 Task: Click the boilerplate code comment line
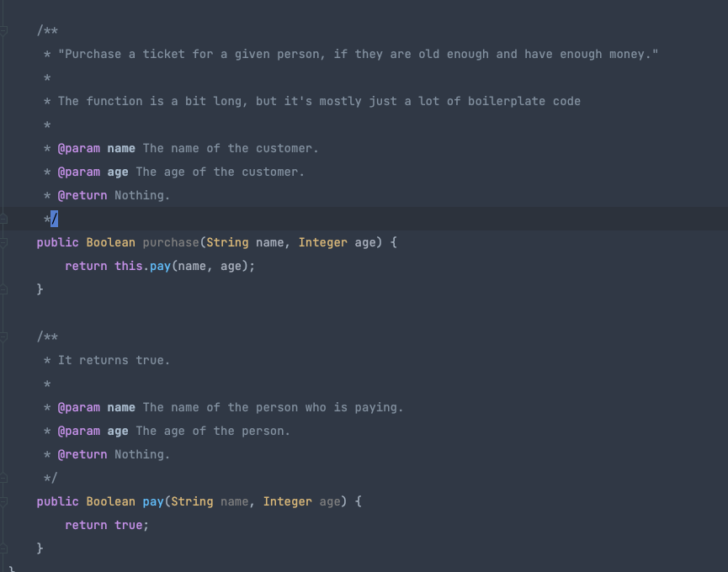pyautogui.click(x=318, y=101)
